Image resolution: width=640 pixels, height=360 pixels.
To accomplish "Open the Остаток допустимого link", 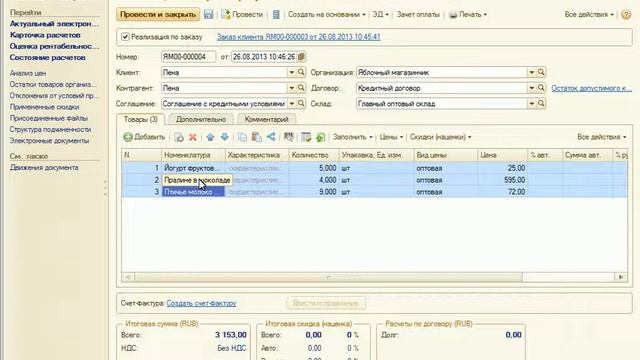I will (591, 88).
